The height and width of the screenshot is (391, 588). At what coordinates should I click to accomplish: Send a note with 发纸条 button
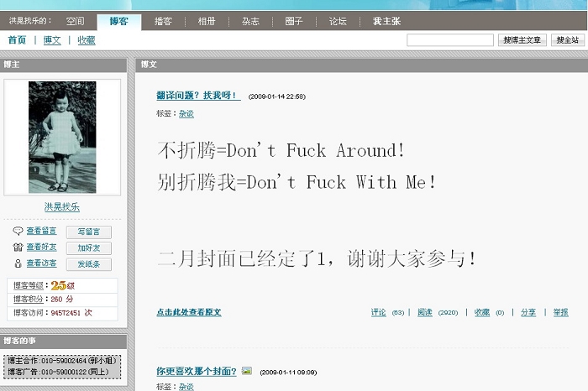coord(88,264)
